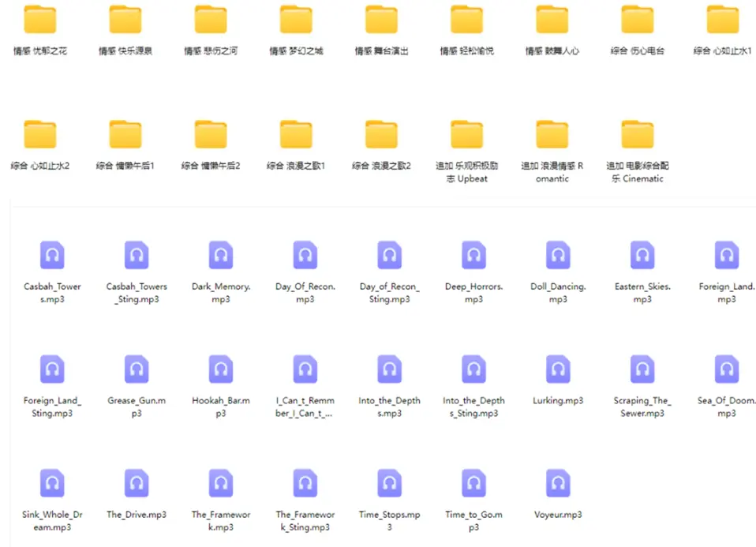The height and width of the screenshot is (547, 756).
Task: Select the Sea_Of_Doom.mp3 audio file
Action: [x=726, y=368]
